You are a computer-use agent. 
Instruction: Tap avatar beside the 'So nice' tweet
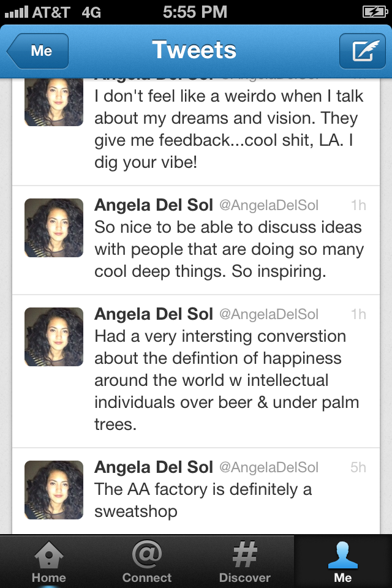[54, 228]
